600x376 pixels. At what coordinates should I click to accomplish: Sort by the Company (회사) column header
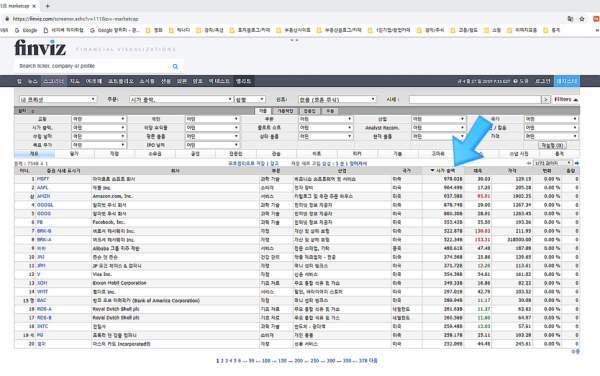(x=175, y=171)
